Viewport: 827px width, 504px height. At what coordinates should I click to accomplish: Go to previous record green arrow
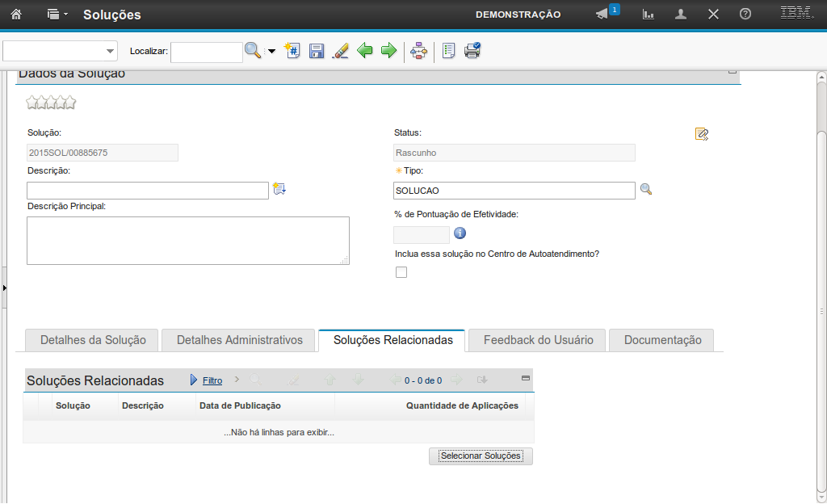[x=365, y=51]
